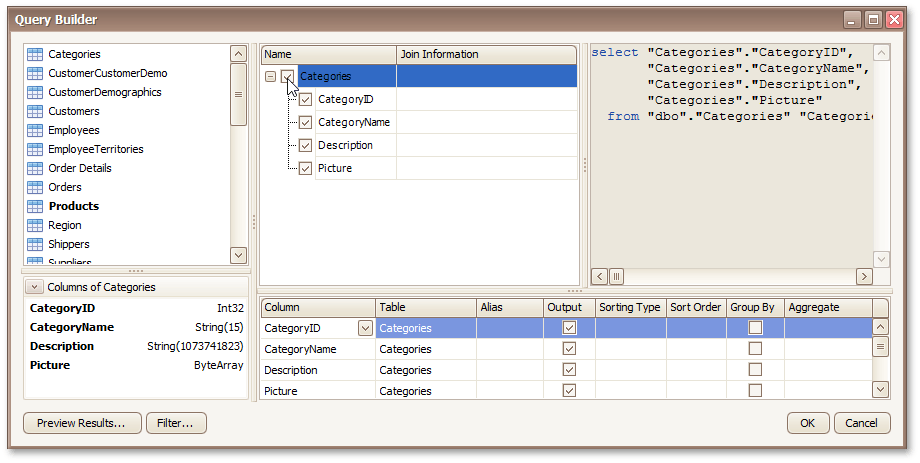Image resolution: width=920 pixels, height=463 pixels.
Task: Click the horizontal scrollbar thumb under SQL text
Action: [x=617, y=276]
